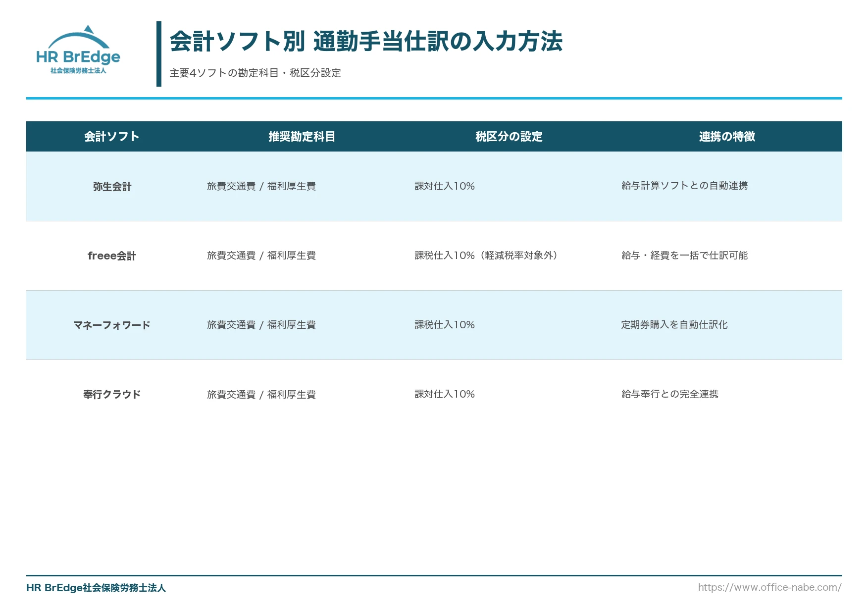Click 課税仕入10% in the マネーフォワード row
Screen dimensions: 868x614
445,325
